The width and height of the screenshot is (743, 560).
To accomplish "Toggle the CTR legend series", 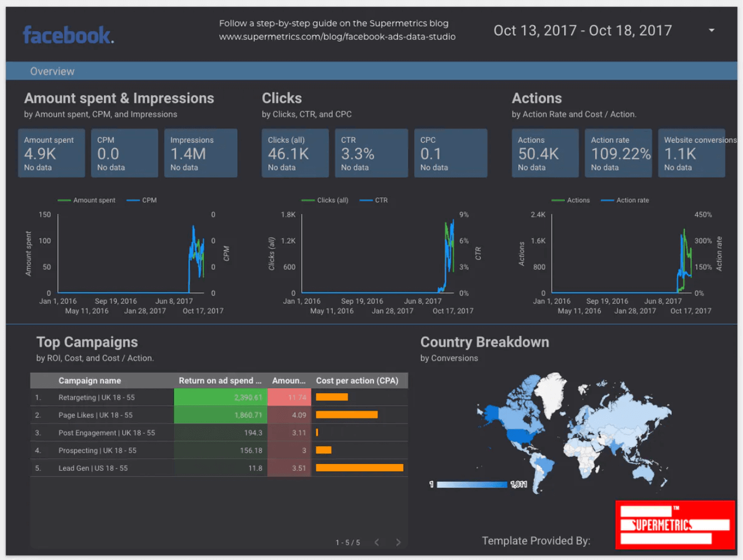I will pos(374,200).
